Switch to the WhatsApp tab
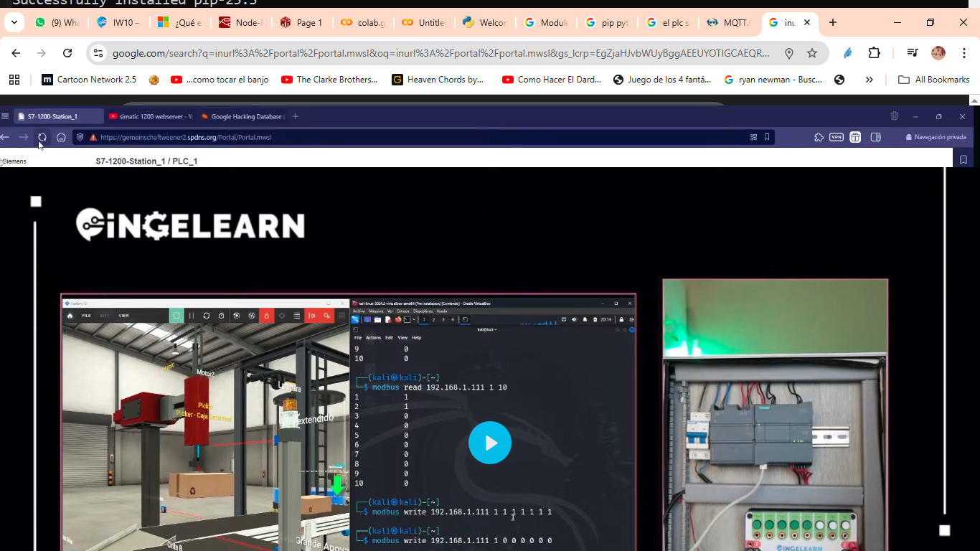 [x=57, y=23]
